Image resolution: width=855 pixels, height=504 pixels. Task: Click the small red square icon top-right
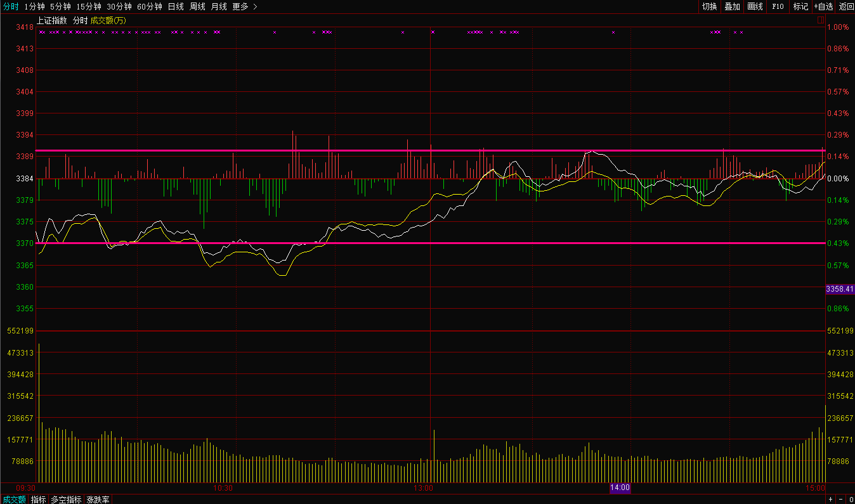click(820, 20)
